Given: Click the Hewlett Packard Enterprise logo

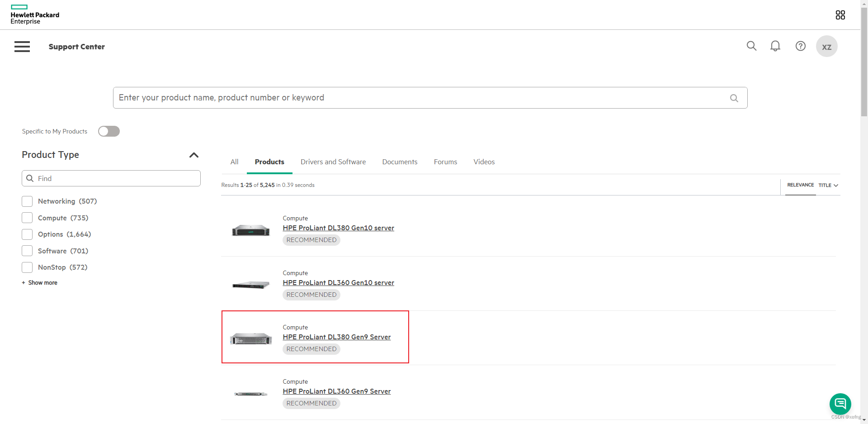Looking at the screenshot, I should click(35, 14).
